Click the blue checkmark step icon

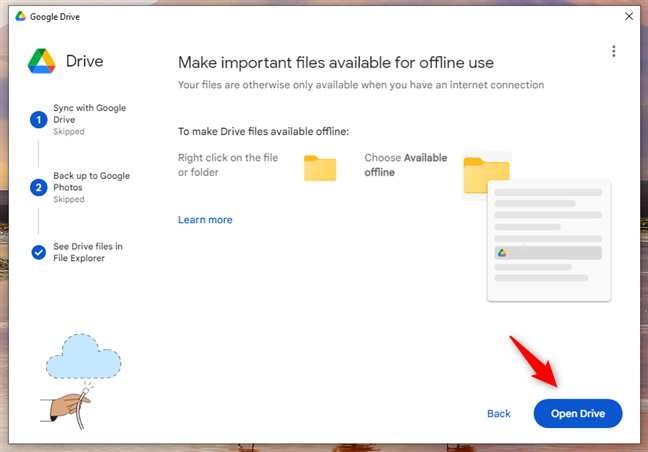(x=38, y=252)
